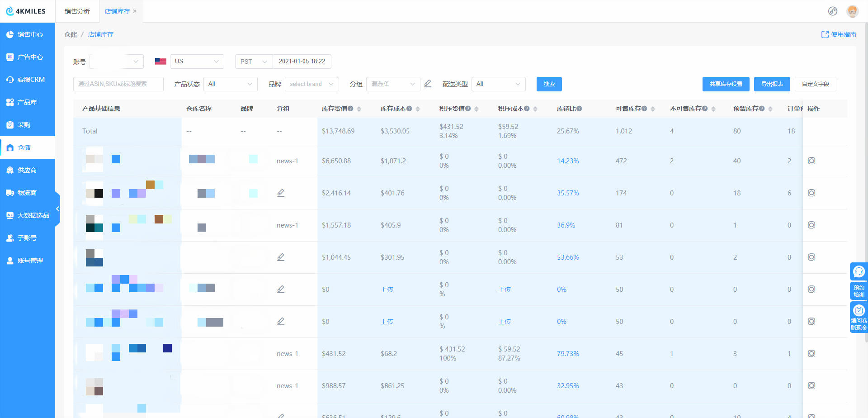Sort by 积压货值 column
This screenshot has height=418, width=868.
pyautogui.click(x=476, y=109)
